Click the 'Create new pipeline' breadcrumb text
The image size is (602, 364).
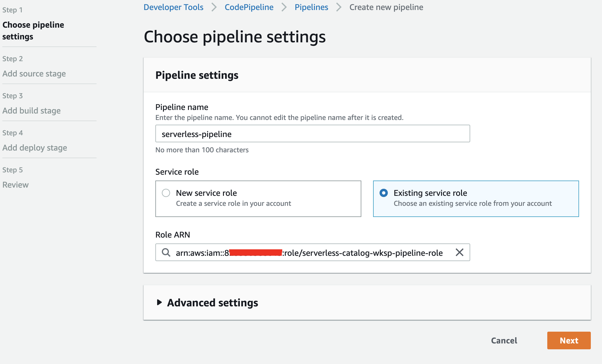click(386, 7)
